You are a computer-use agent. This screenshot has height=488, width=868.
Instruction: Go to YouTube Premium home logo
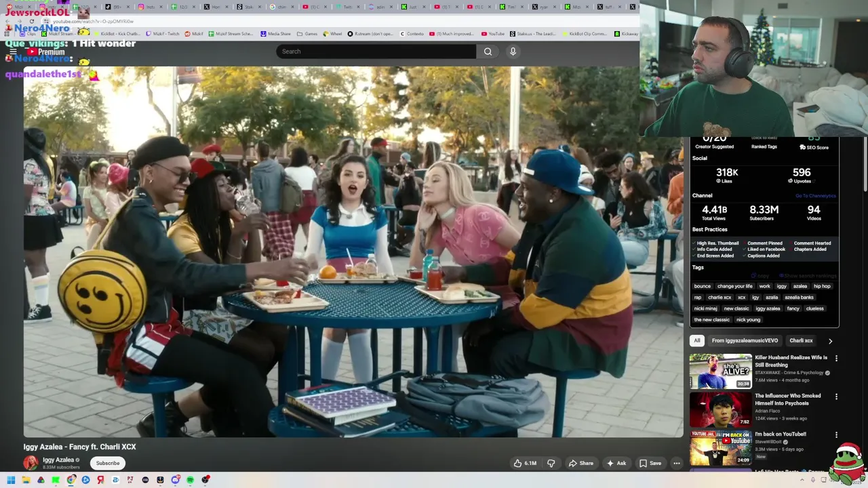click(x=45, y=52)
